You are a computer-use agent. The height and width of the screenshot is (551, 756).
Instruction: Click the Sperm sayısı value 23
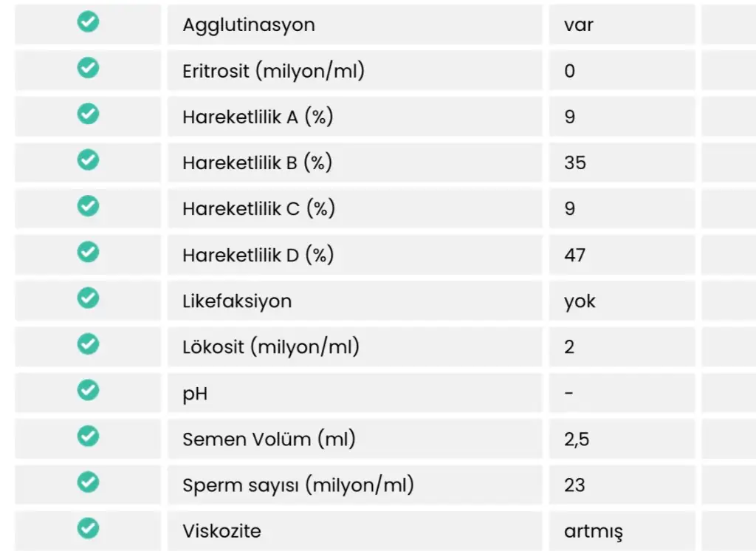[x=574, y=485]
